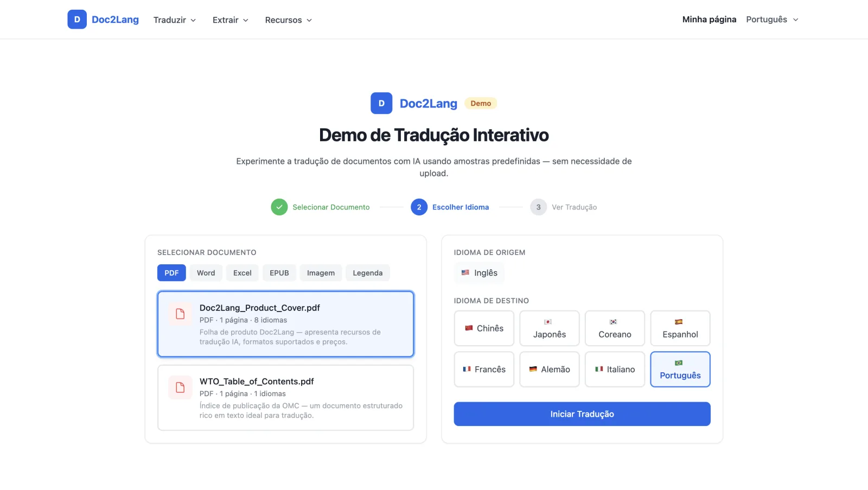Open the Português language selector
This screenshot has width=868, height=490.
pos(773,20)
